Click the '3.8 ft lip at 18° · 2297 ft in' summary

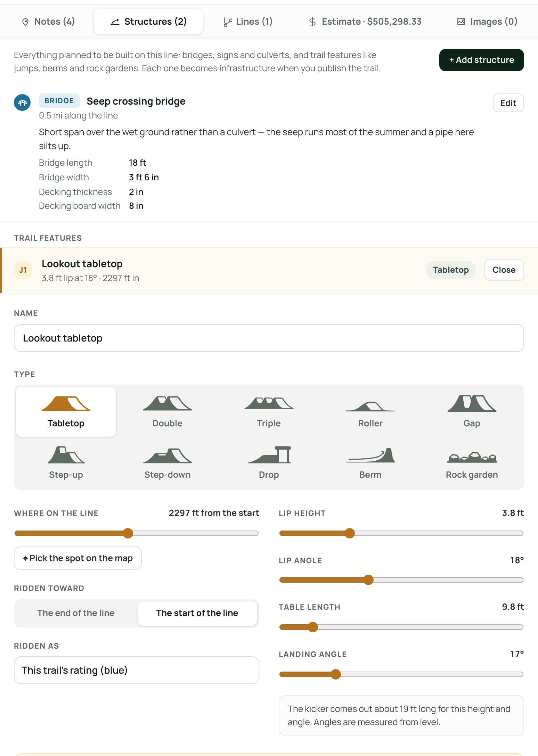(x=90, y=278)
